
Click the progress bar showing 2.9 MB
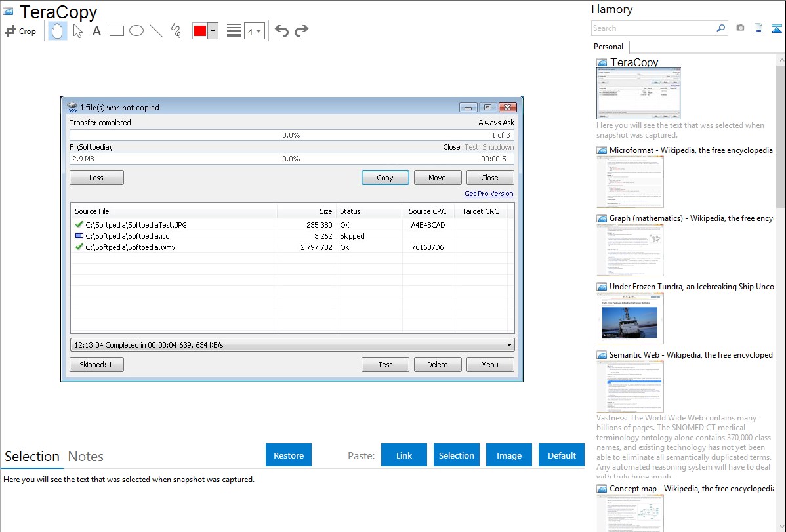click(292, 159)
